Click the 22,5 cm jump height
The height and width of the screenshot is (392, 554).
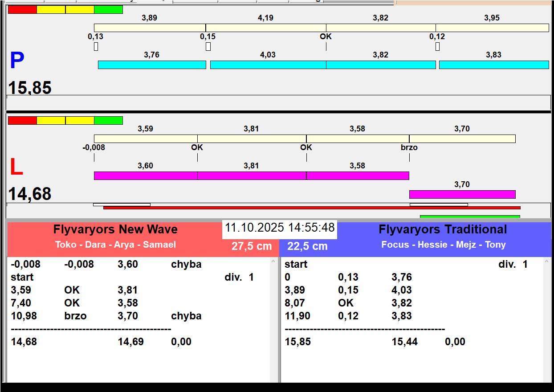307,246
